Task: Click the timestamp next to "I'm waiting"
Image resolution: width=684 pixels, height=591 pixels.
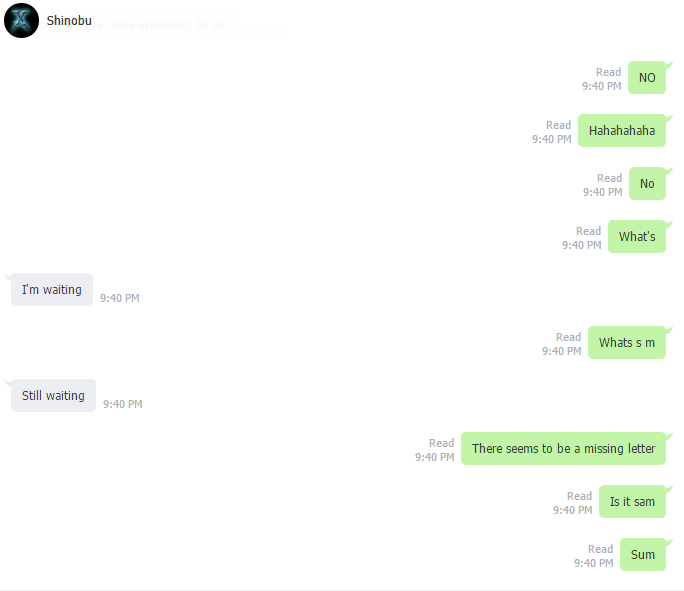Action: click(120, 298)
